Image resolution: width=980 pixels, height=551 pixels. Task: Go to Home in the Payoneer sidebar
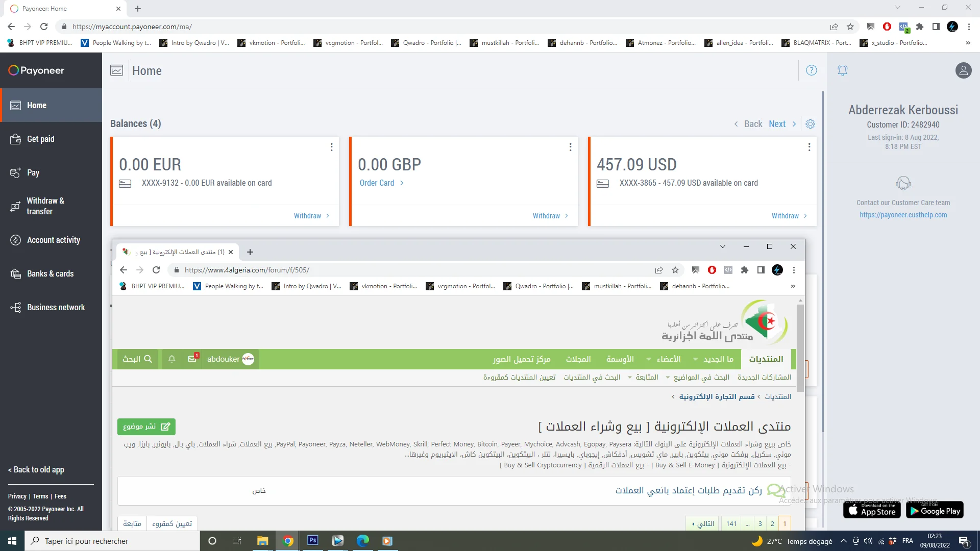tap(51, 105)
